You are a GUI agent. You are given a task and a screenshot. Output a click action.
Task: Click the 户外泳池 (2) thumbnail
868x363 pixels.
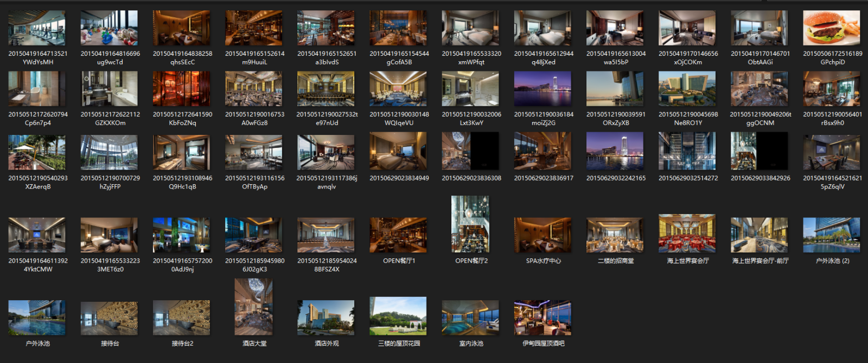point(832,235)
